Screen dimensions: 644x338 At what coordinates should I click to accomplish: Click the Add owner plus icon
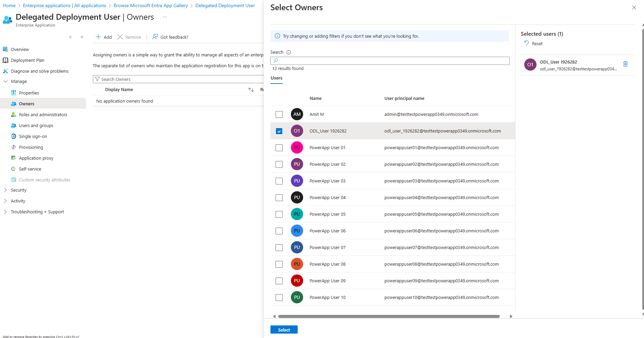(98, 37)
